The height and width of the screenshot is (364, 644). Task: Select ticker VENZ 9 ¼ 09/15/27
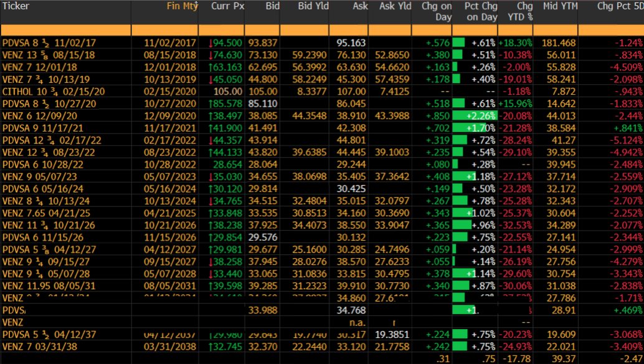45,262
